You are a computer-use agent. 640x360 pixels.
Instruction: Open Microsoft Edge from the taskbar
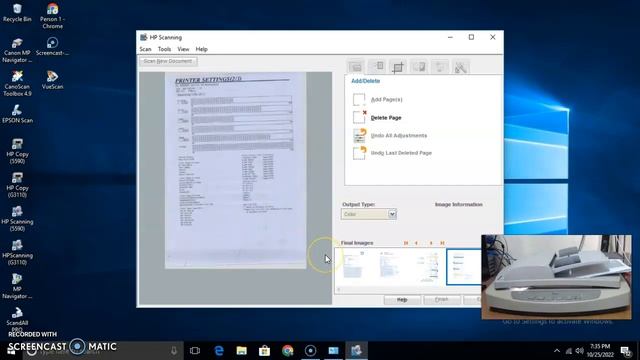pyautogui.click(x=219, y=351)
